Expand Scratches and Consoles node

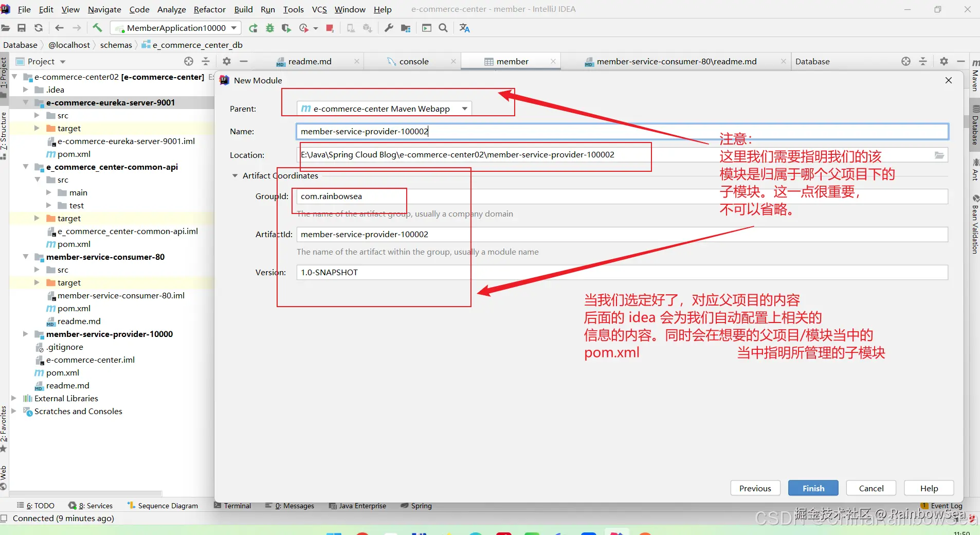pyautogui.click(x=14, y=411)
